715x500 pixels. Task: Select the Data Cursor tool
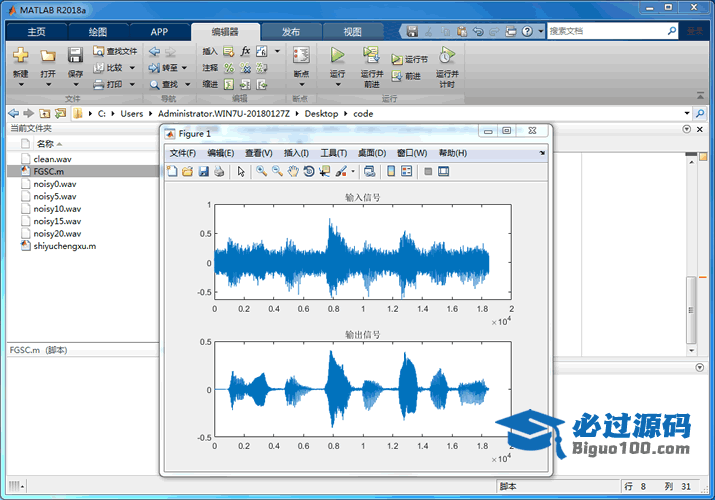[x=325, y=172]
